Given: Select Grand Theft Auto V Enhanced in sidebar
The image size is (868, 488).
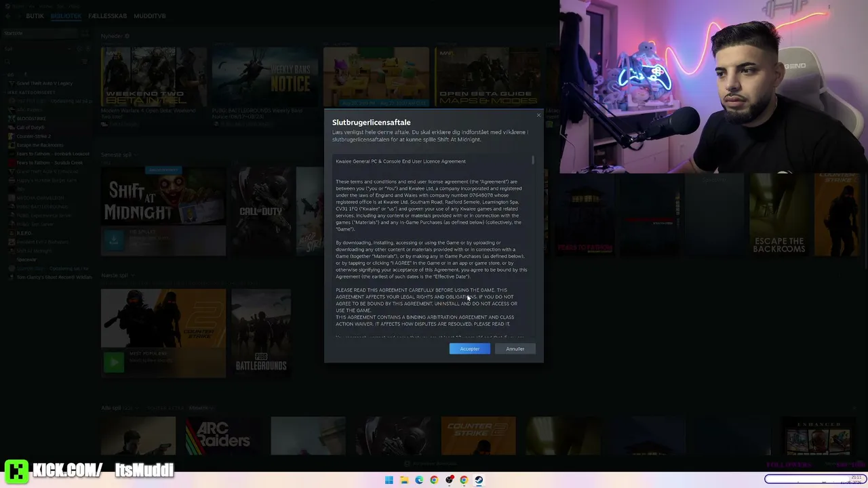Looking at the screenshot, I should [x=47, y=171].
